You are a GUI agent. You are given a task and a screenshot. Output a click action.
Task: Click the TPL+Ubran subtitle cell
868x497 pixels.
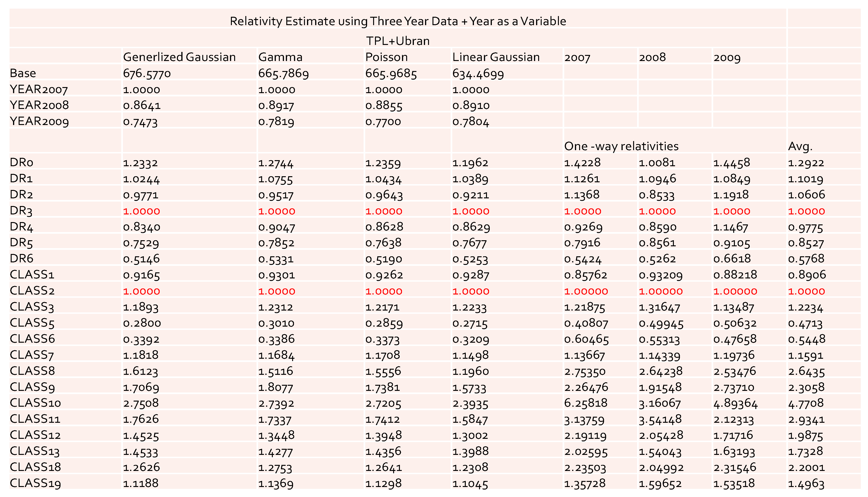pos(398,41)
